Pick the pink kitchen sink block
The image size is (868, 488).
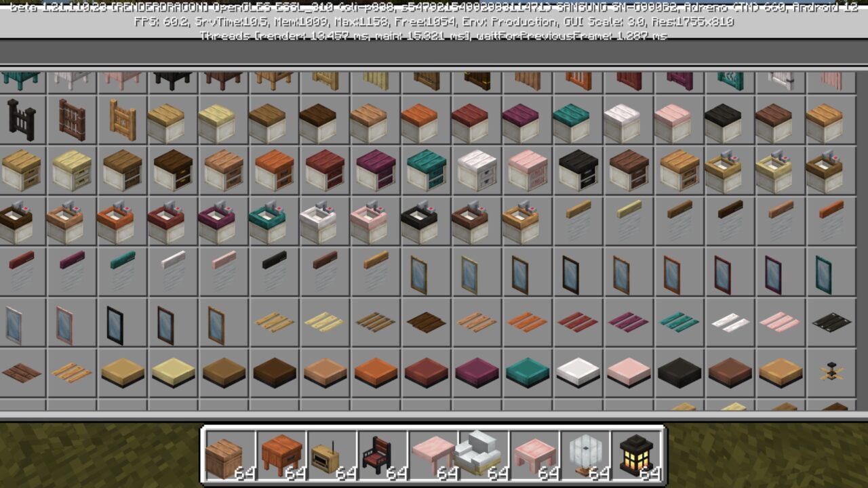[x=369, y=222]
